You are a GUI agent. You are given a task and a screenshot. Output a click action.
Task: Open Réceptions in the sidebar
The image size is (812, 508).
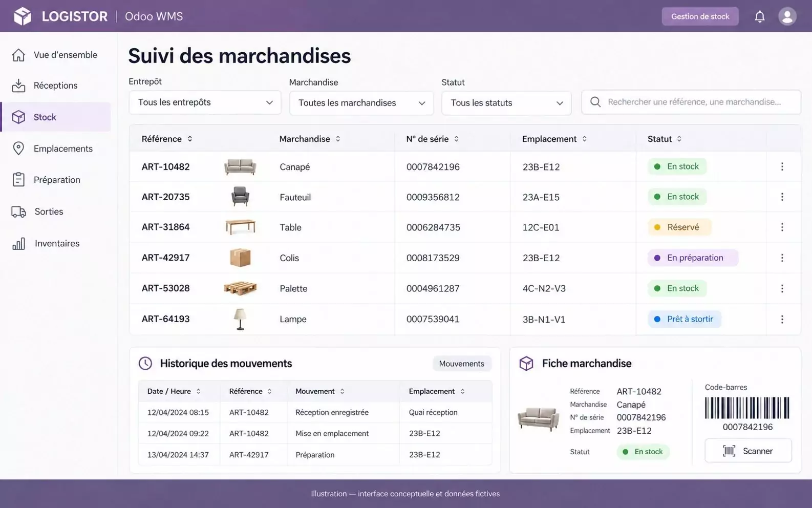coord(55,86)
